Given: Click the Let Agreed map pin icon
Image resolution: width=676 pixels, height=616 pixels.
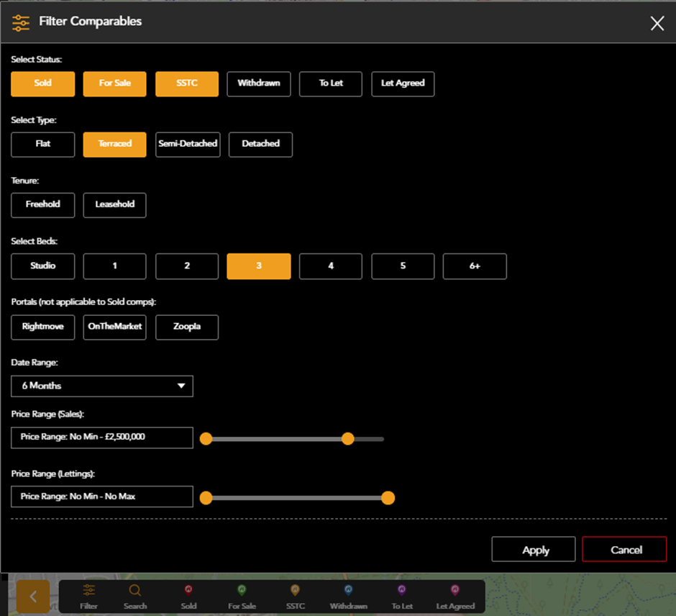Looking at the screenshot, I should click(455, 591).
